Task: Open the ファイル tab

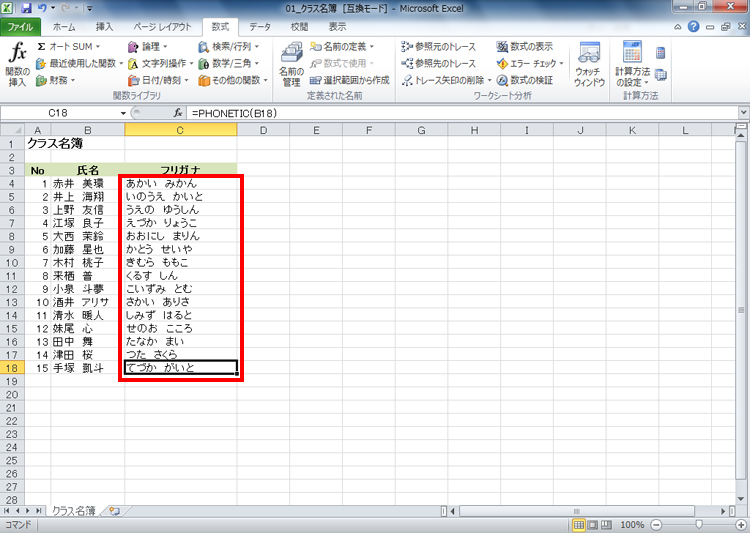Action: pyautogui.click(x=20, y=27)
